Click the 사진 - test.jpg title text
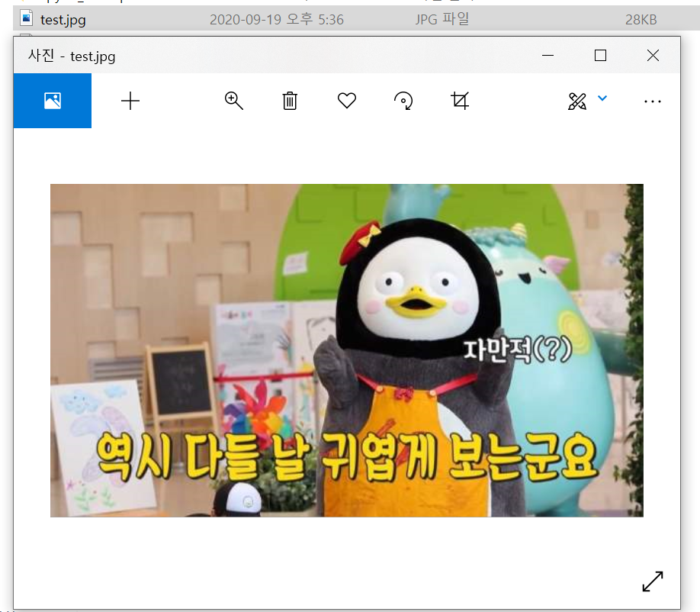The width and height of the screenshot is (700, 612). (72, 56)
